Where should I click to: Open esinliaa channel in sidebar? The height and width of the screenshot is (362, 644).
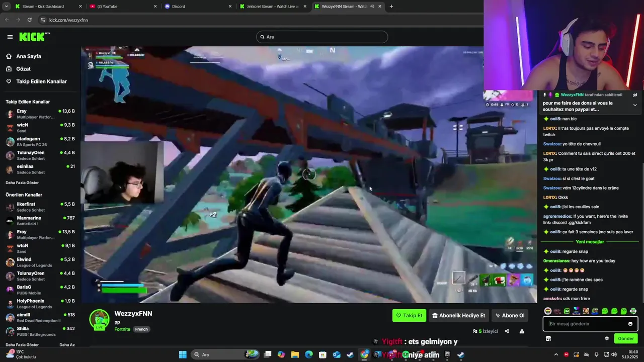tap(40, 169)
